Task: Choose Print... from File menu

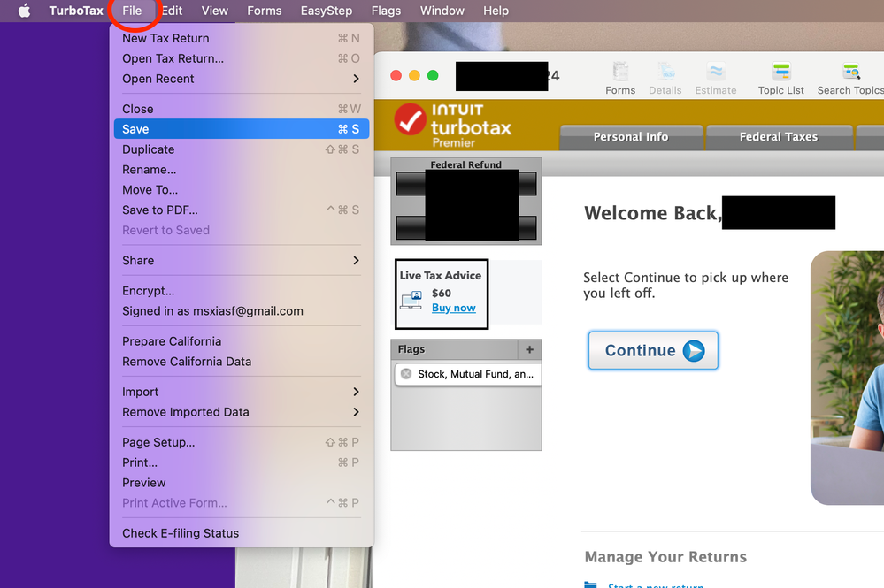Action: (242, 462)
